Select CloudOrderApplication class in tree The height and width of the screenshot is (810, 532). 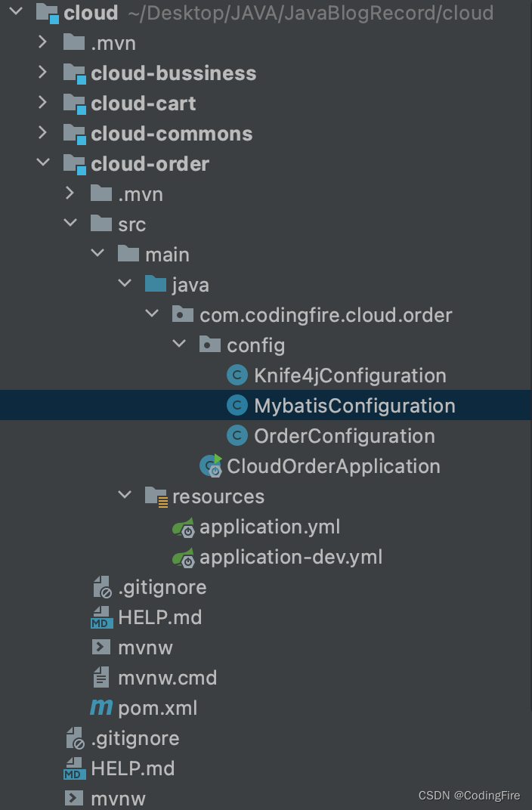click(333, 466)
